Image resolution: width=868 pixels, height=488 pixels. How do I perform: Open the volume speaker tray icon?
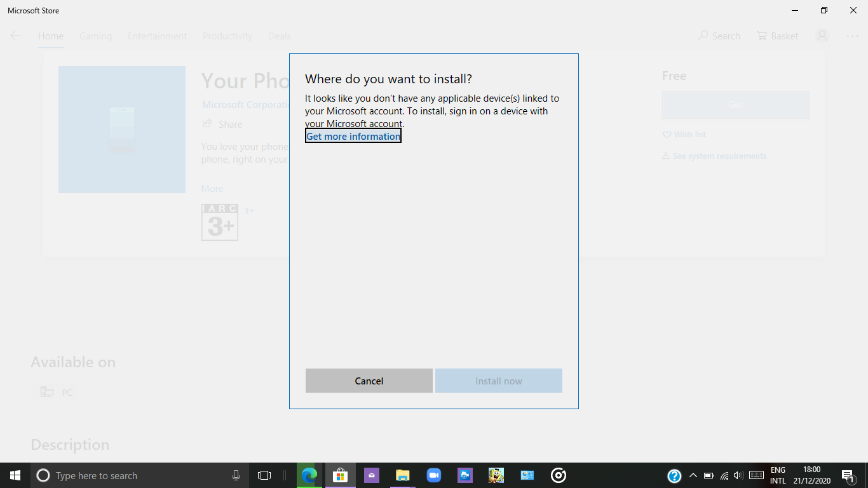tap(738, 475)
